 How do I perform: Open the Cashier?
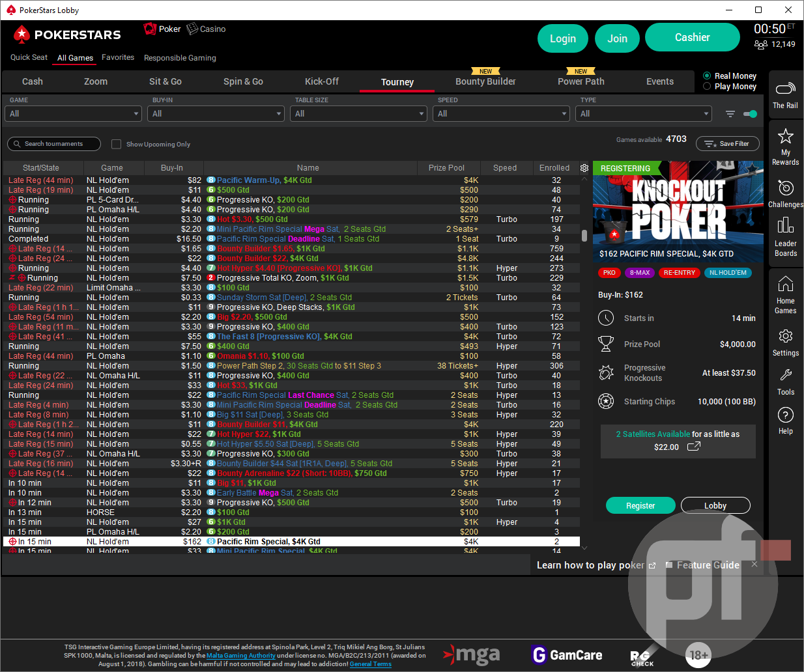point(693,37)
